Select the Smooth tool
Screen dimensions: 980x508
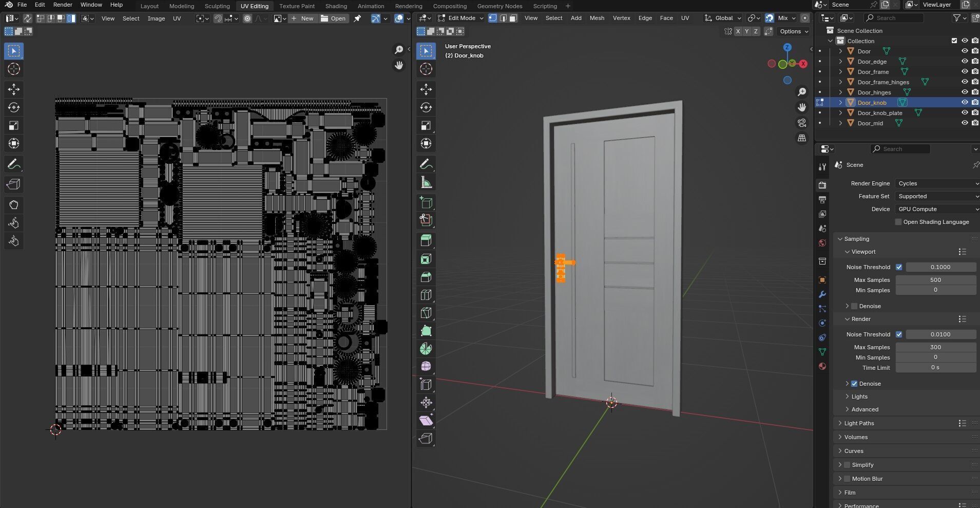click(426, 366)
